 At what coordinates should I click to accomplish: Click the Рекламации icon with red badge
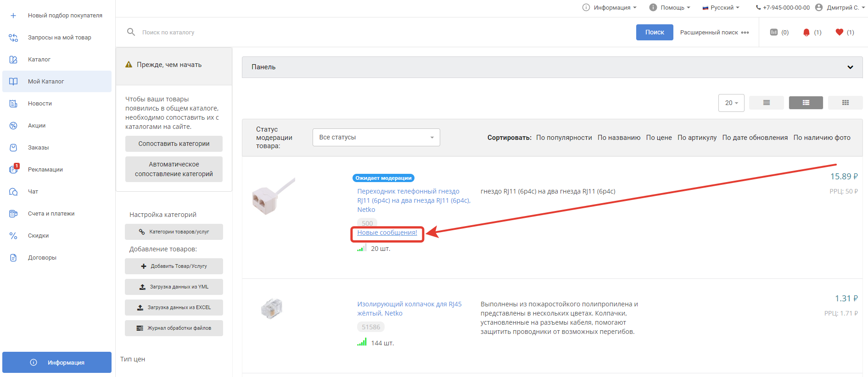tap(14, 169)
